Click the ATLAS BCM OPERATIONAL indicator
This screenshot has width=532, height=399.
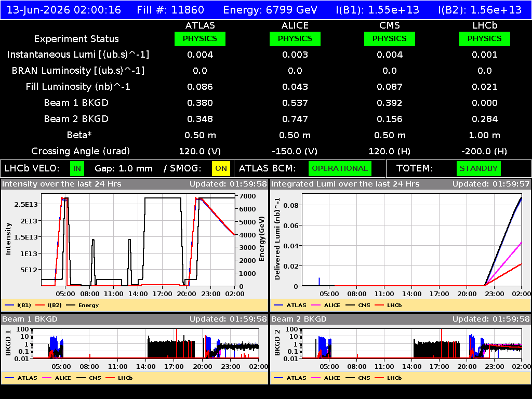coord(340,169)
